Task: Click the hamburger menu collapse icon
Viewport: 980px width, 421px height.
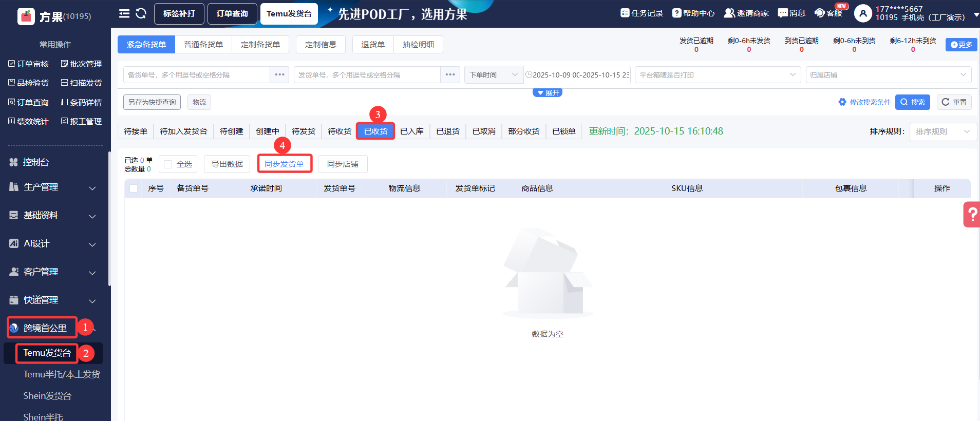Action: (124, 13)
